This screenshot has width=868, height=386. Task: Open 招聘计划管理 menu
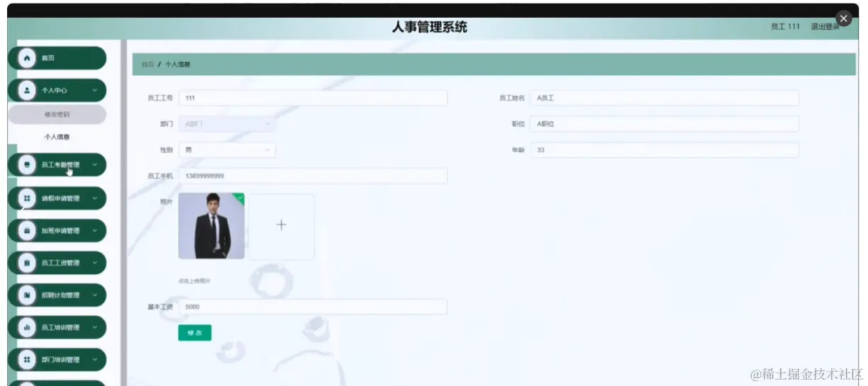57,295
